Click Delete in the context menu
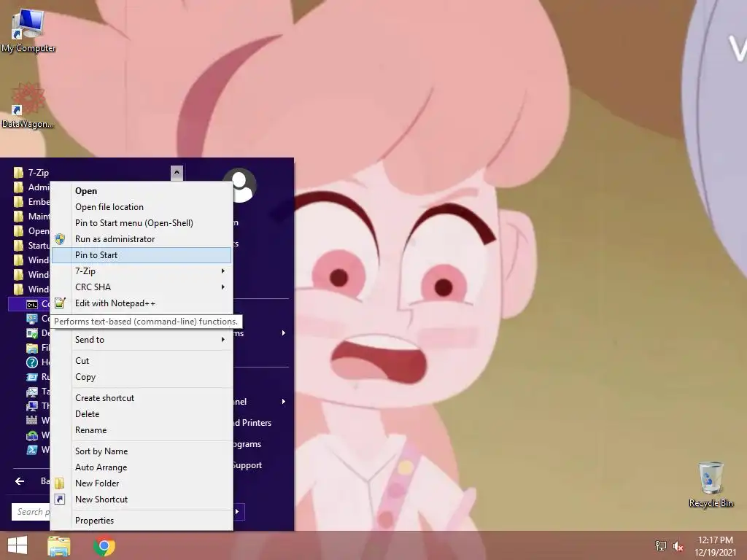Screen dimensions: 747x560 pos(141,414)
